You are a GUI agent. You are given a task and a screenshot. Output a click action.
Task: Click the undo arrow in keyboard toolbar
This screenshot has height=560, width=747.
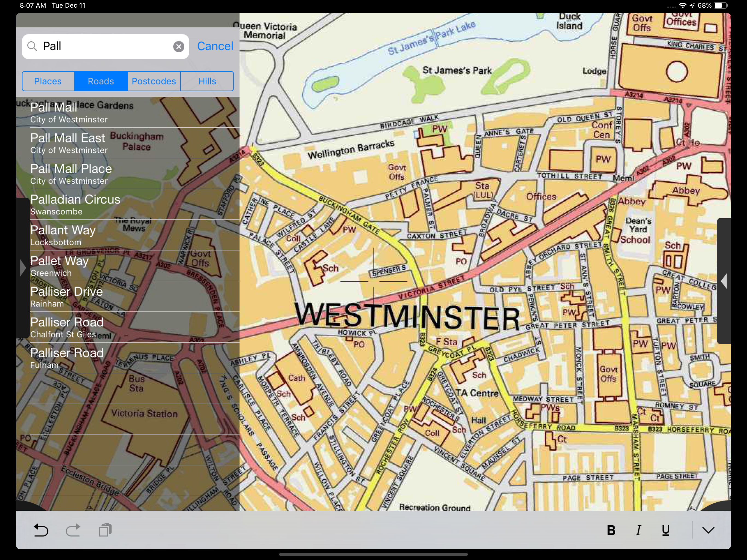(x=41, y=530)
